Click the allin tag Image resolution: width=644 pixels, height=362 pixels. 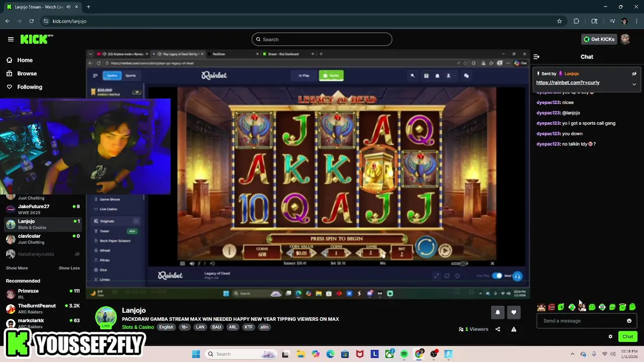[x=264, y=327]
